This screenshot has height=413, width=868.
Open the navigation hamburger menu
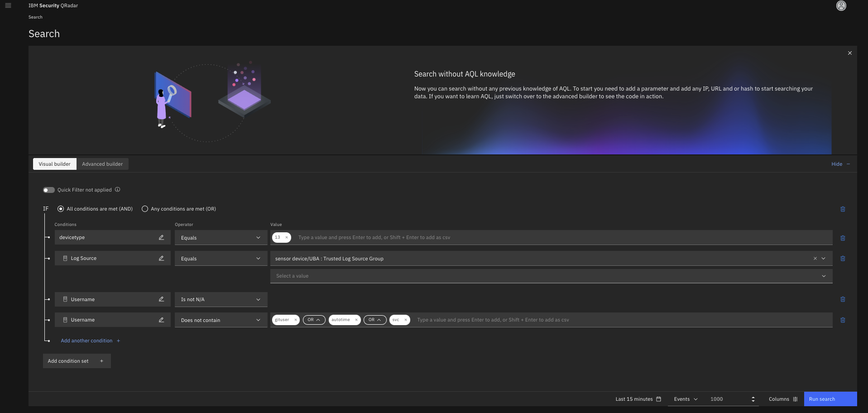(x=8, y=5)
